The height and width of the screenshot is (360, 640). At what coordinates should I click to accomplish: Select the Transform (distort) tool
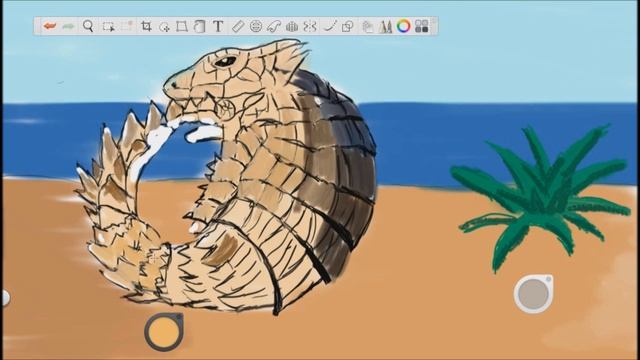182,27
